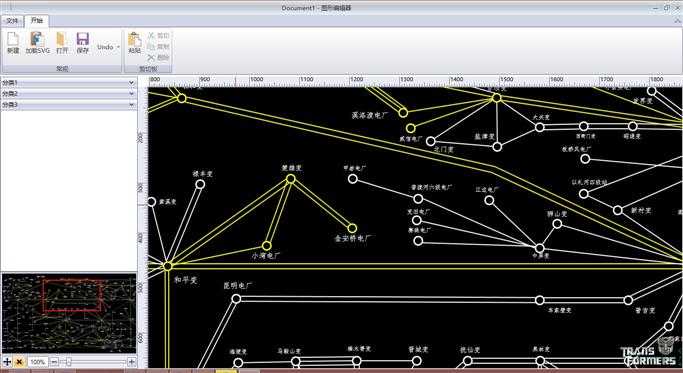
Task: Switch to the 开始 home tab
Action: 37,20
